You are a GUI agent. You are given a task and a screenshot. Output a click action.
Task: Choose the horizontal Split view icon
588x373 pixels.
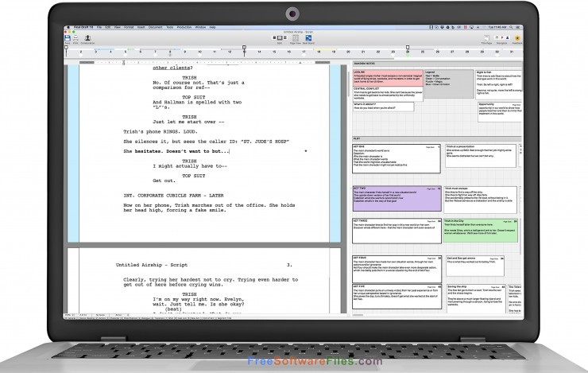click(x=284, y=38)
